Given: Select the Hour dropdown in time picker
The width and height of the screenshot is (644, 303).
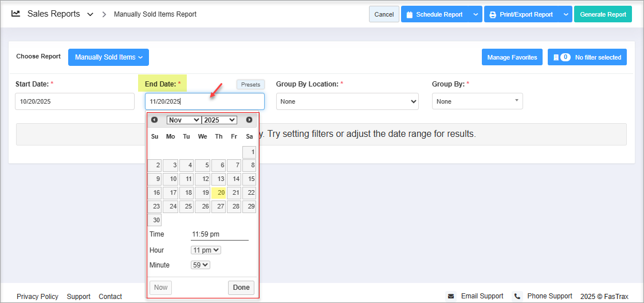Looking at the screenshot, I should coord(206,250).
